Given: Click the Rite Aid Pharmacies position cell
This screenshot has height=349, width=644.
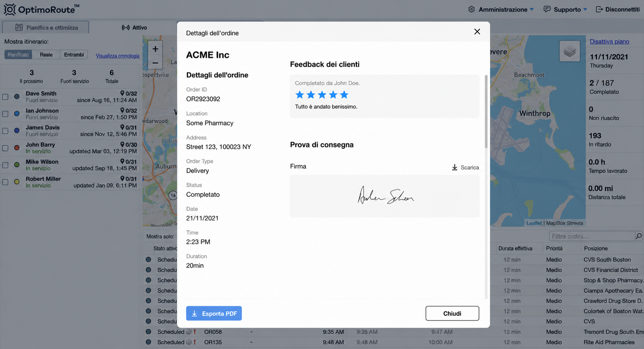Looking at the screenshot, I should (609, 342).
